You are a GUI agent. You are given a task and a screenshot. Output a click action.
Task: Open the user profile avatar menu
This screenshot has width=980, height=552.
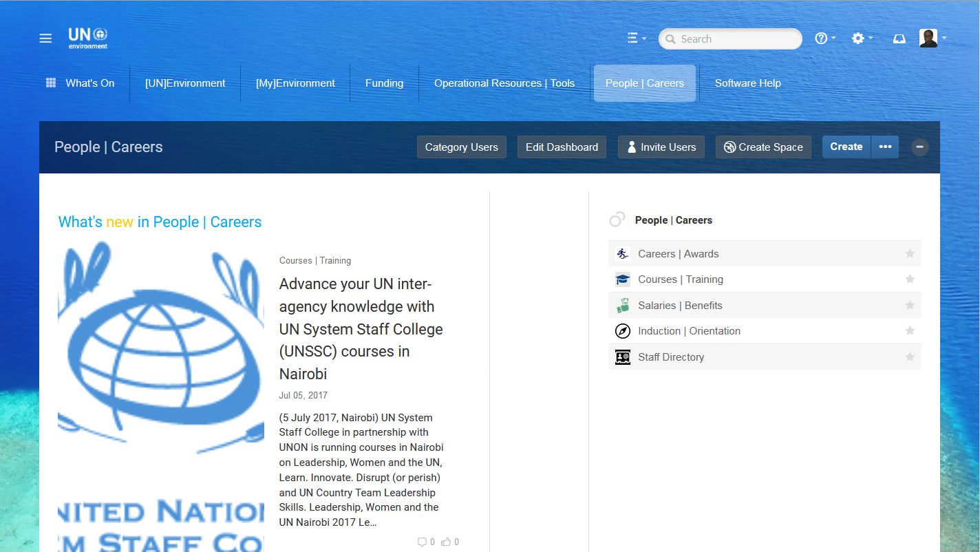pyautogui.click(x=933, y=39)
